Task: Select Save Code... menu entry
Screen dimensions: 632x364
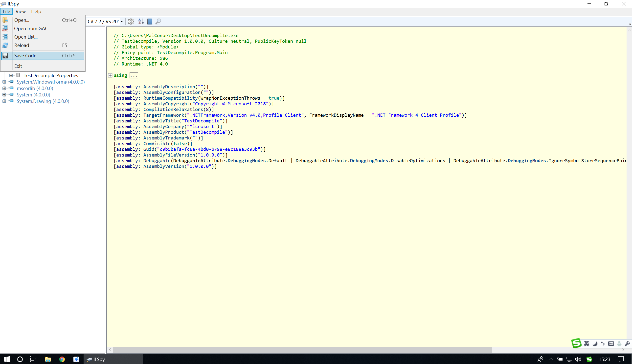Action: pos(43,56)
